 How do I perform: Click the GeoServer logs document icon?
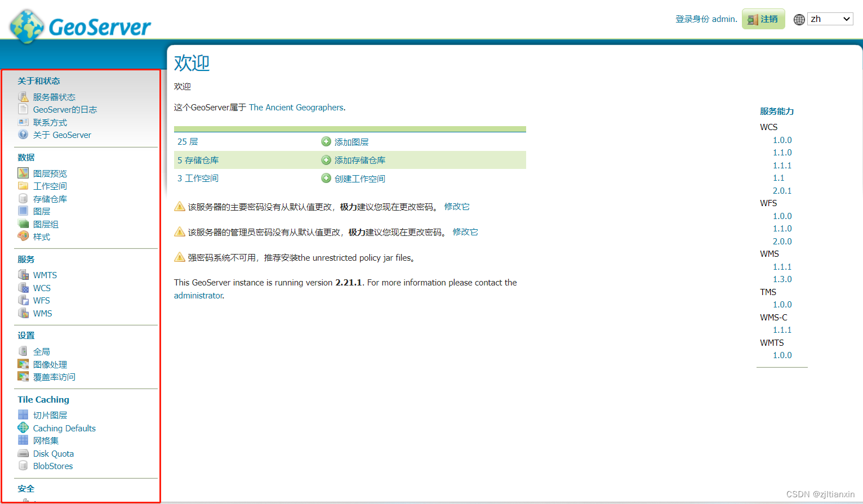[x=23, y=109]
